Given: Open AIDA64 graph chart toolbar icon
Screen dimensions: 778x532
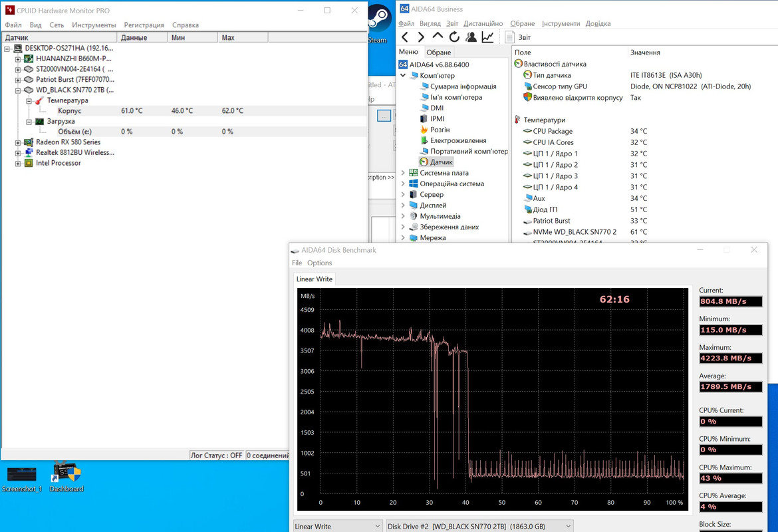Looking at the screenshot, I should pos(487,37).
